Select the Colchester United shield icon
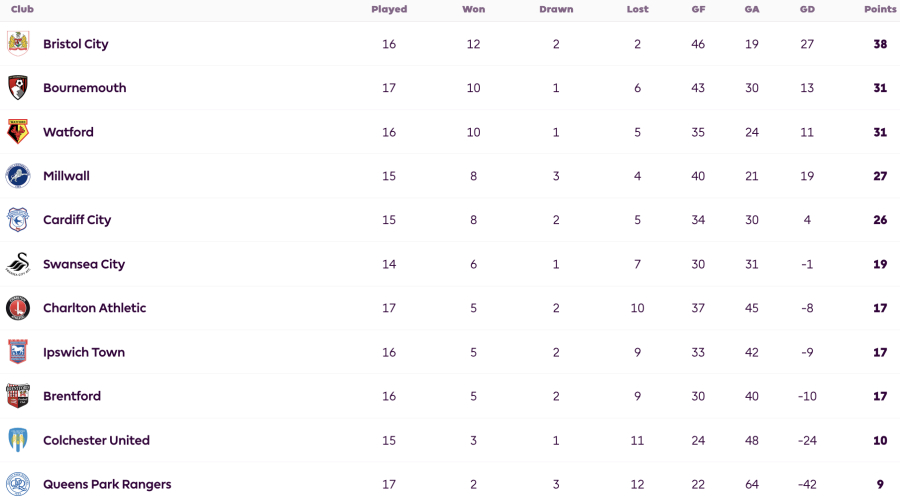 tap(18, 440)
